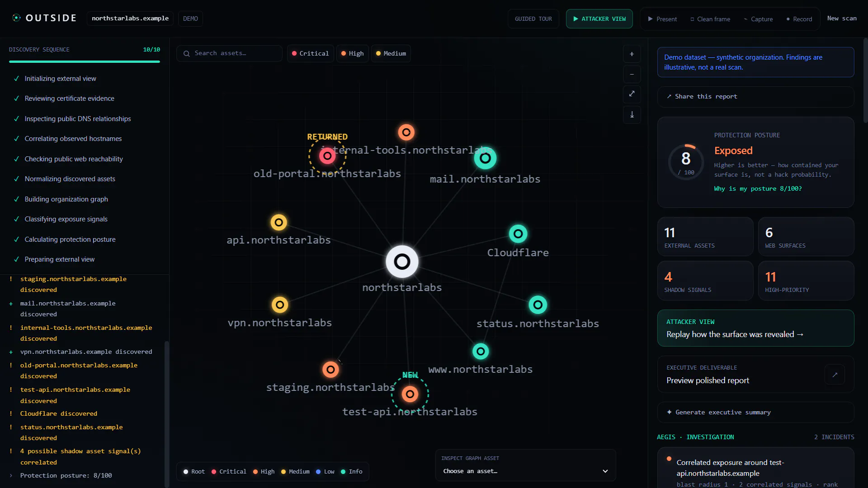Toggle the Critical severity filter
Viewport: 868px width, 488px height.
(311, 53)
